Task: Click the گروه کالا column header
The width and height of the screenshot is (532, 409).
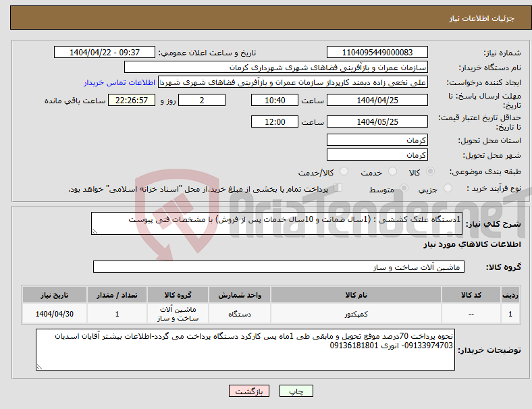Action: (x=178, y=295)
